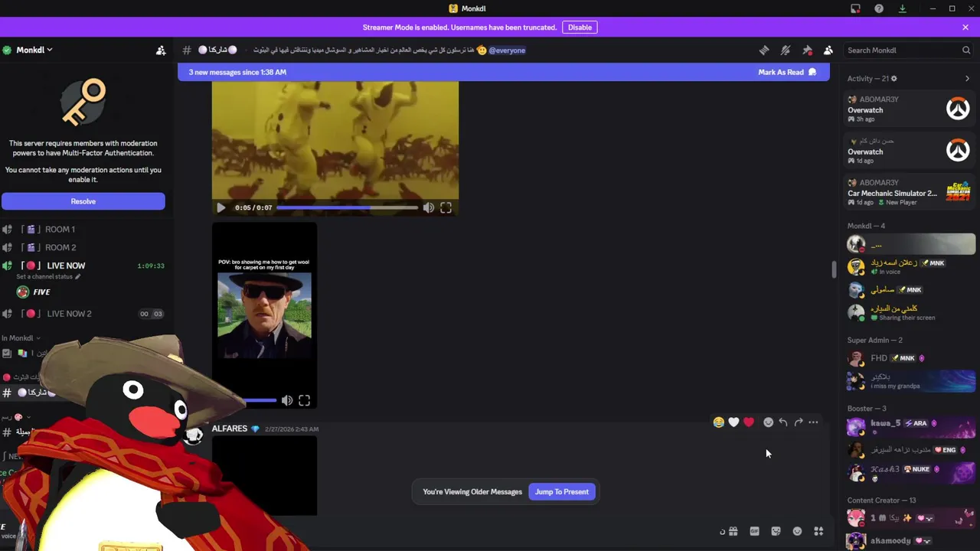Add the laughing-crying emoji reaction

click(718, 422)
